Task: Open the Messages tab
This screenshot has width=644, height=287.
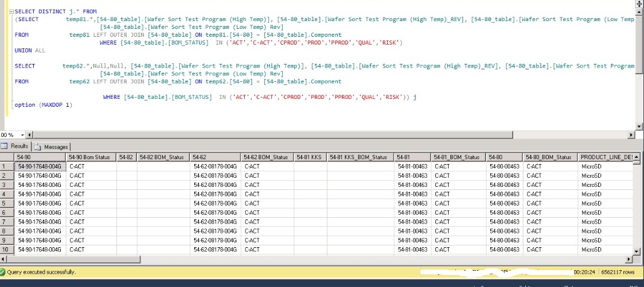Action: 52,147
